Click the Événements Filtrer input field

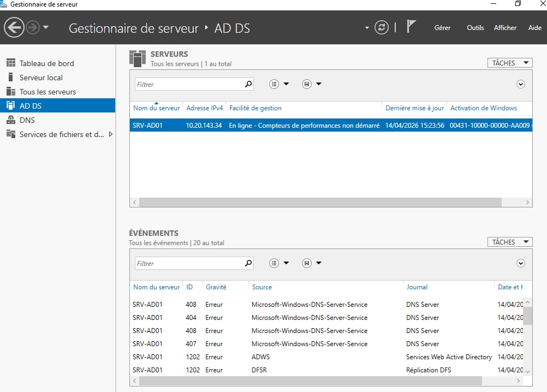(190, 263)
